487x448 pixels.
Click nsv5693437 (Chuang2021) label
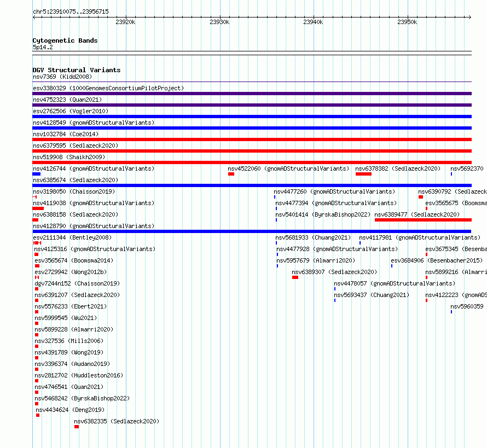tap(372, 295)
